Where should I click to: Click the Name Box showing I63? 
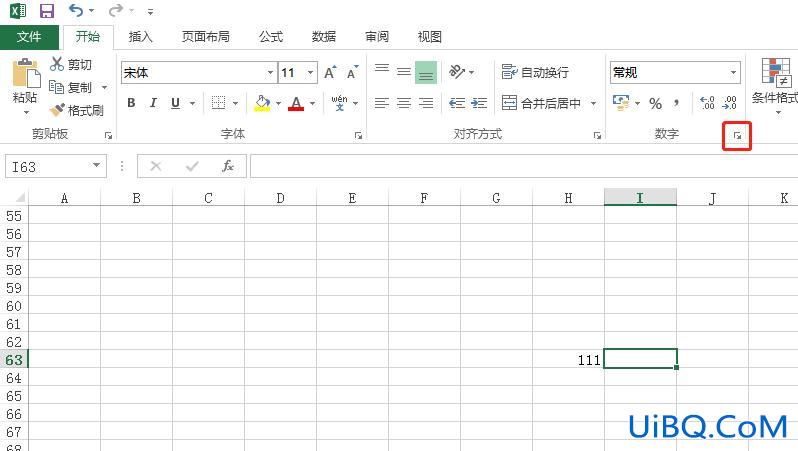click(56, 166)
